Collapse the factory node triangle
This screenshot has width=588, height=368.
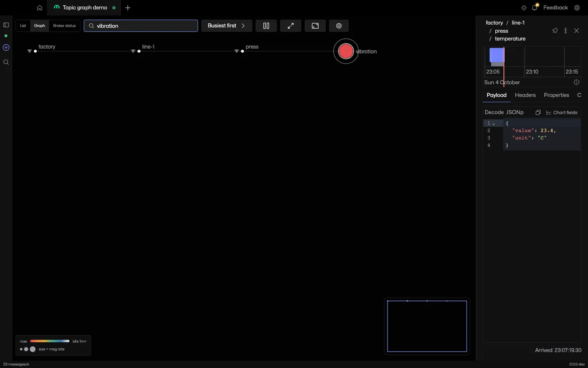pos(29,51)
